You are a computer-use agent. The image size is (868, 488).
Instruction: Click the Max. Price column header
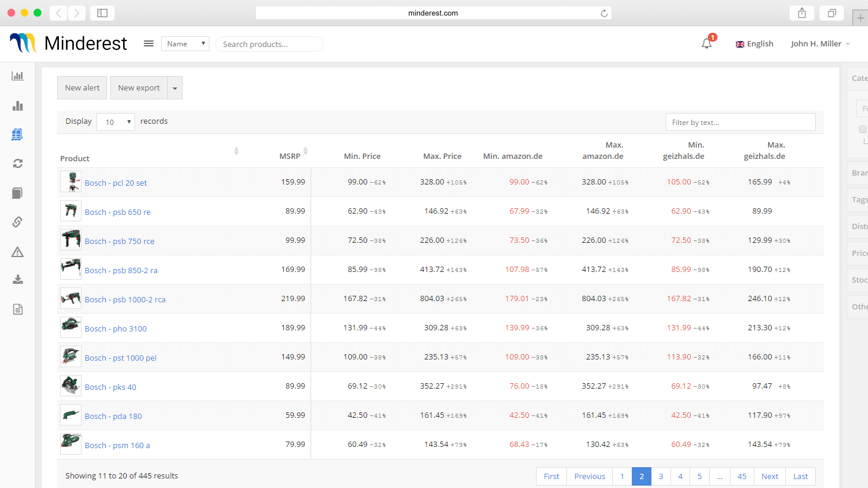pyautogui.click(x=442, y=156)
